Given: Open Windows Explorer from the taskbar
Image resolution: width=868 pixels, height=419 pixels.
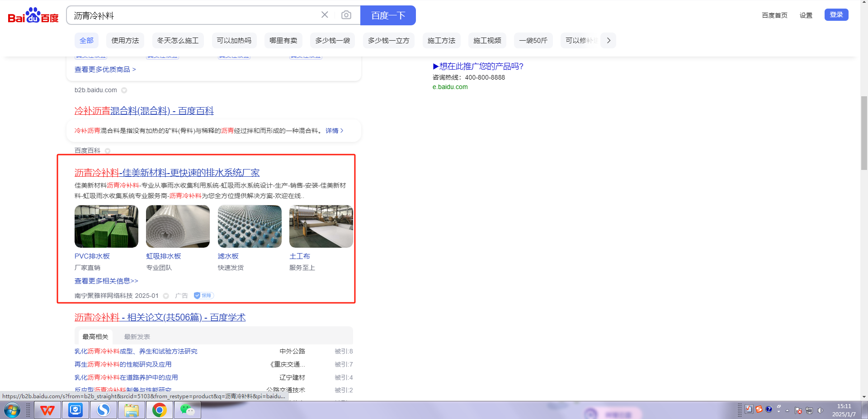Looking at the screenshot, I should pyautogui.click(x=132, y=410).
